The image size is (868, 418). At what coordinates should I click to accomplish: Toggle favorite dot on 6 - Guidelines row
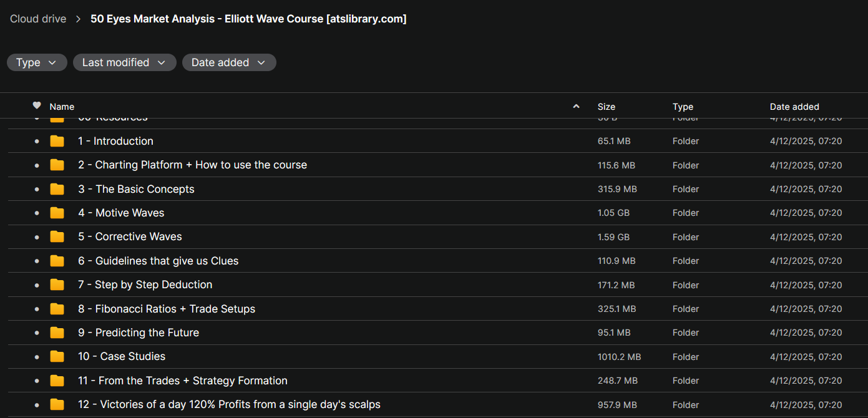pos(37,261)
